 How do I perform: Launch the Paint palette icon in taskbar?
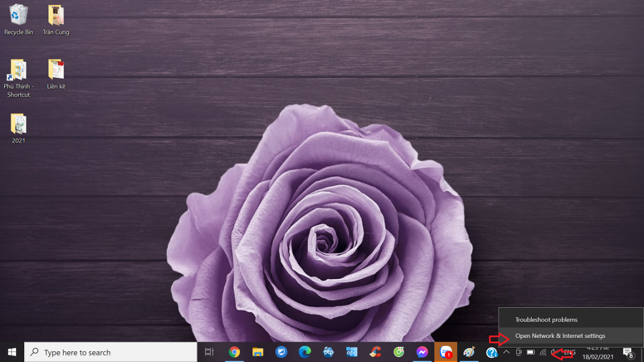tap(469, 352)
